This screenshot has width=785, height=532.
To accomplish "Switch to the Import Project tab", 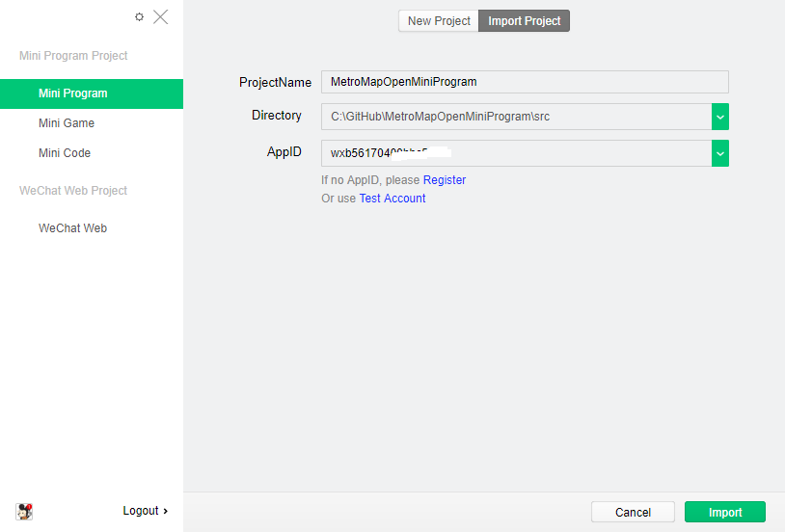I will (x=525, y=21).
